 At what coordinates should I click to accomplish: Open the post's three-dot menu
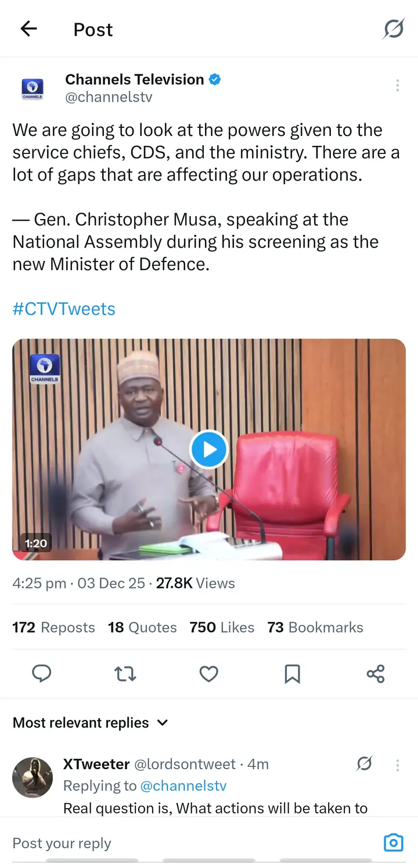point(397,86)
